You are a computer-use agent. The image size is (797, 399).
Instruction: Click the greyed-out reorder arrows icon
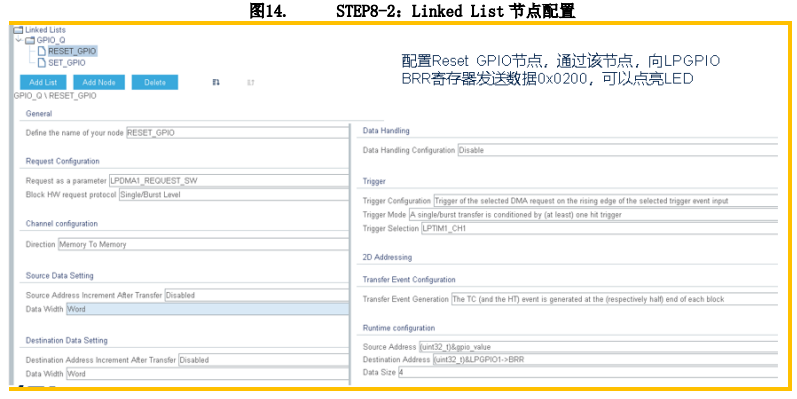pyautogui.click(x=251, y=82)
